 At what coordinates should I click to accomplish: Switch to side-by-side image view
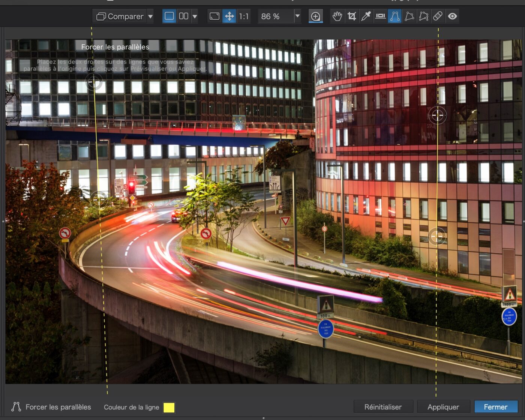183,16
